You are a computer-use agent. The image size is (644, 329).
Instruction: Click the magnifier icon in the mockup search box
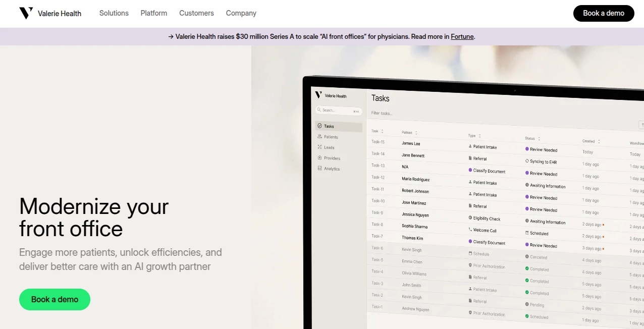pyautogui.click(x=319, y=109)
